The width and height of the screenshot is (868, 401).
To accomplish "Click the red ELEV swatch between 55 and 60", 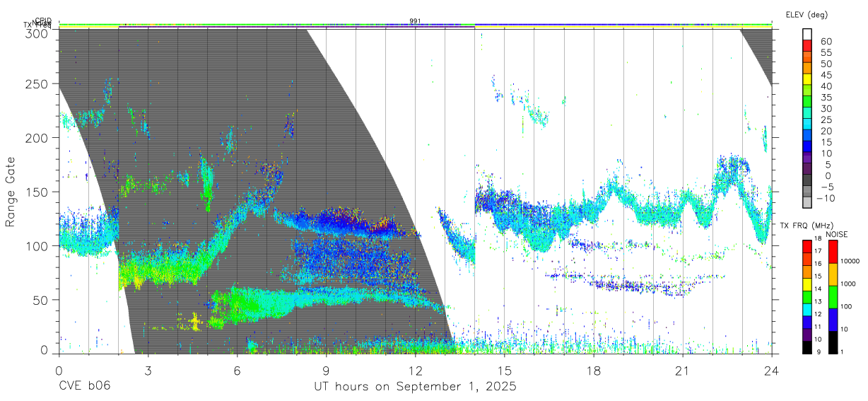I will pos(808,46).
